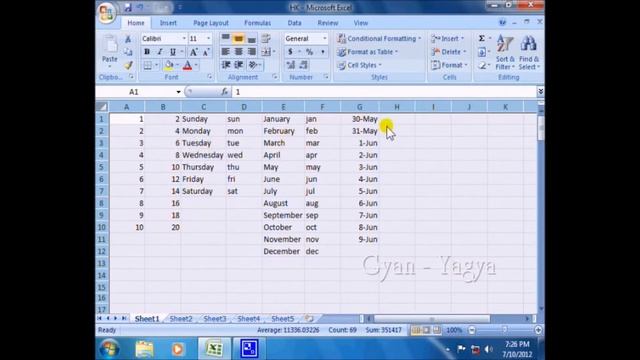Click the Font Color red A icon

pyautogui.click(x=187, y=65)
